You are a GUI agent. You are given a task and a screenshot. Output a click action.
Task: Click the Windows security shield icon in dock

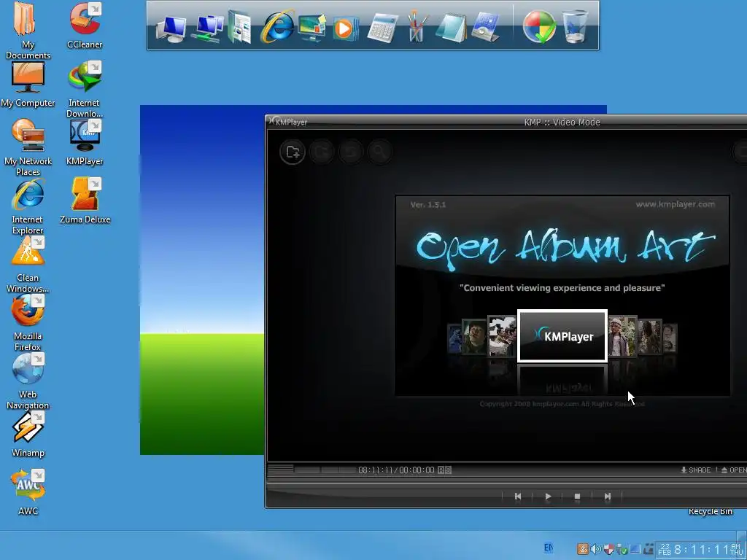click(539, 27)
